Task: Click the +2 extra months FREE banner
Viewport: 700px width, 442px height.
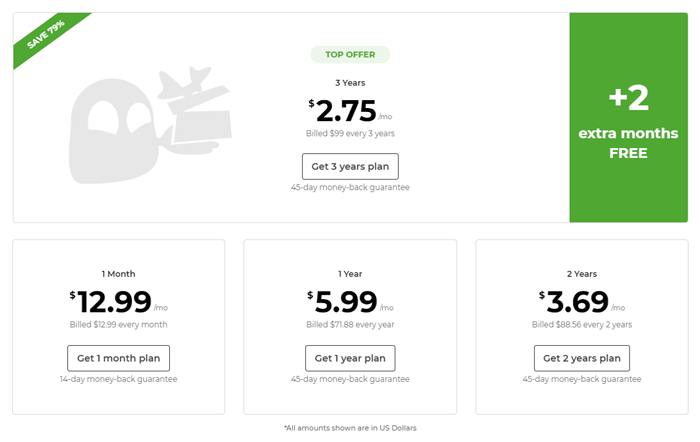Action: pyautogui.click(x=628, y=117)
